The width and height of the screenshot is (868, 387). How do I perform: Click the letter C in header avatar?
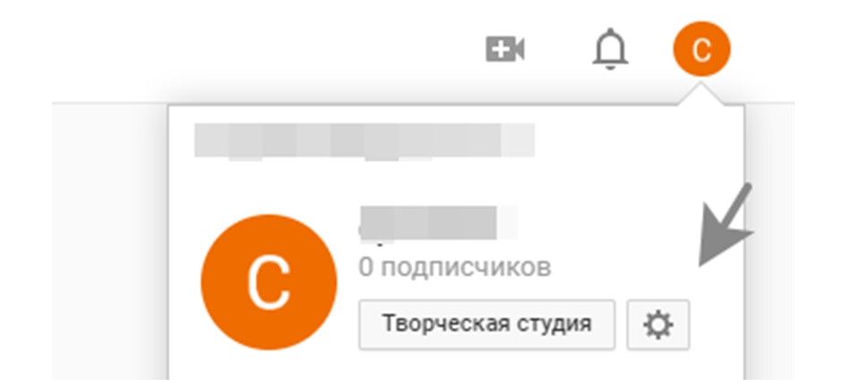pos(701,50)
